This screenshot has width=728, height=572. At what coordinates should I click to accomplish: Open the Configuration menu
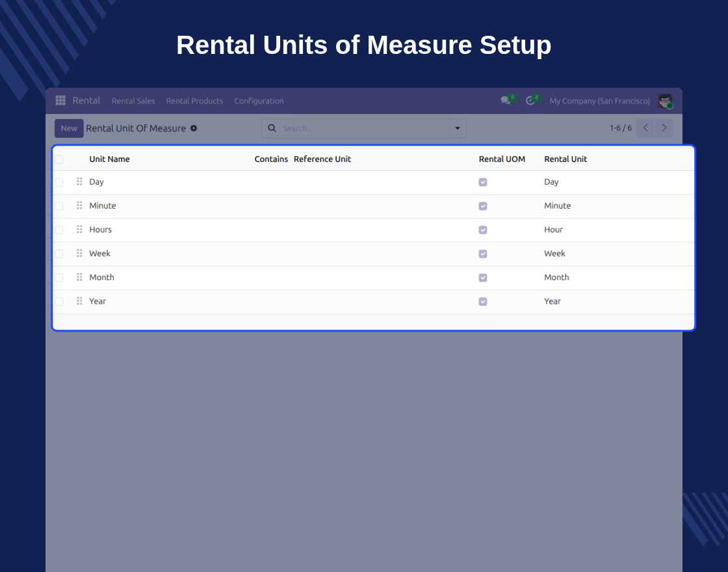(x=259, y=101)
